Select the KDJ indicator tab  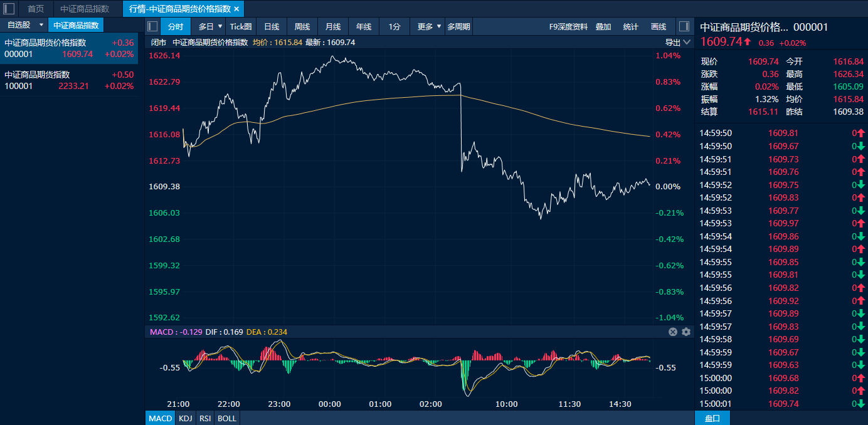tap(185, 418)
